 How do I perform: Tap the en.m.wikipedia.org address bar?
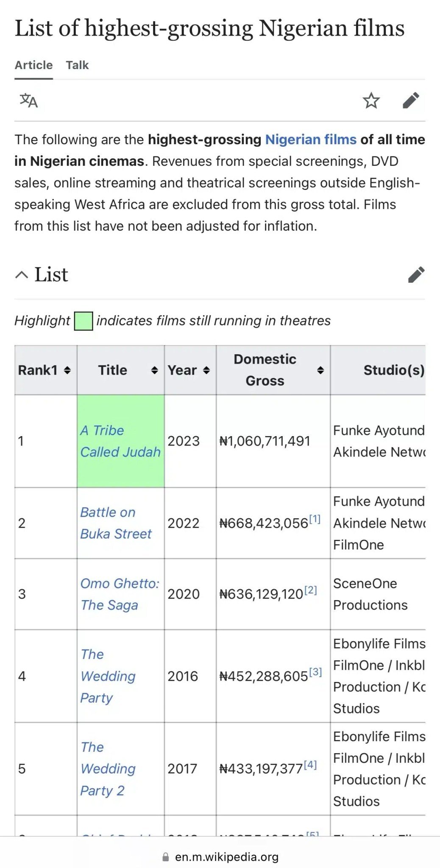[226, 857]
